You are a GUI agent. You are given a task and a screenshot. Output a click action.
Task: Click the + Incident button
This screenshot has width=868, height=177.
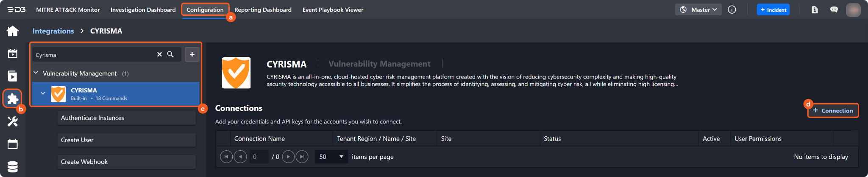773,10
